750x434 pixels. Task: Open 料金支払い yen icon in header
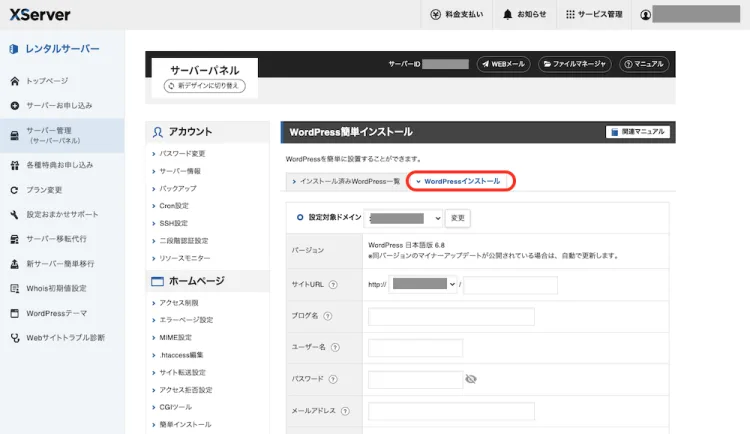point(435,14)
